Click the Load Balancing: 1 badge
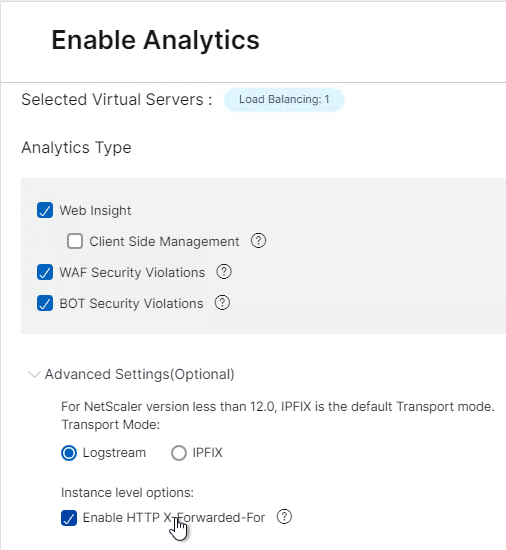Screen dimensions: 506x550 [284, 100]
